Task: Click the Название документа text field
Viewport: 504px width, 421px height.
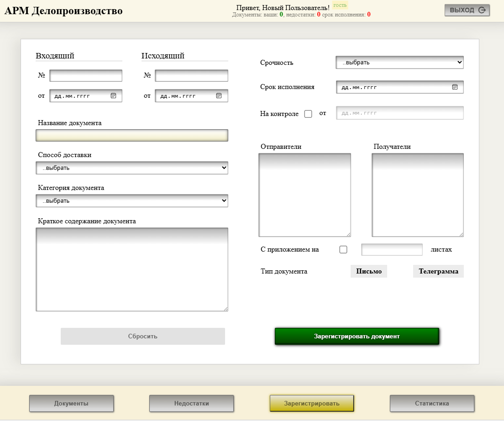Action: pyautogui.click(x=132, y=135)
